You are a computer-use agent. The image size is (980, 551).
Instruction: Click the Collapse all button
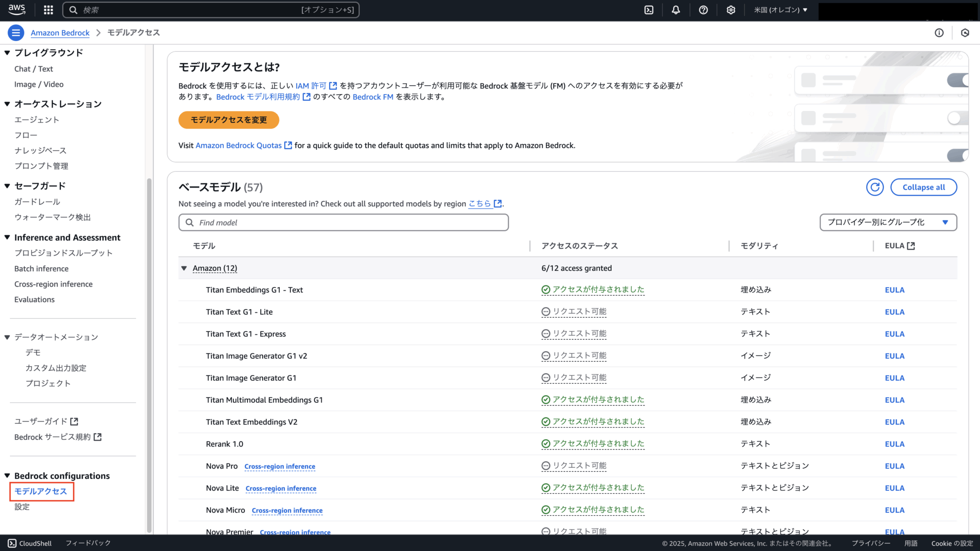pos(923,187)
